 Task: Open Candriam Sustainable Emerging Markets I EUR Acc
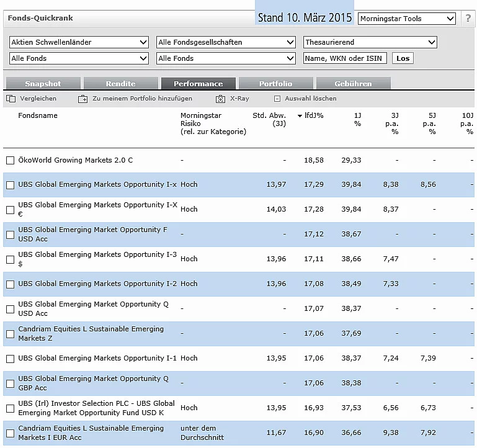click(x=91, y=432)
